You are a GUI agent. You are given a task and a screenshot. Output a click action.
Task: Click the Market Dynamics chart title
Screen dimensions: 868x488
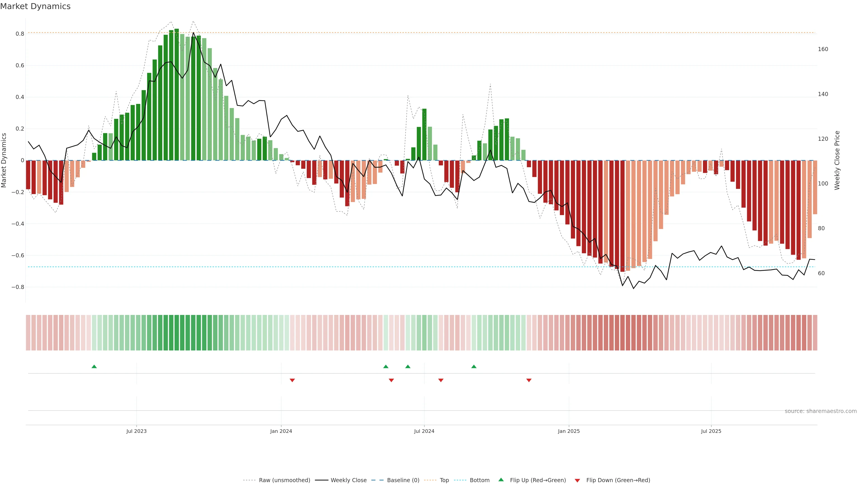click(35, 6)
